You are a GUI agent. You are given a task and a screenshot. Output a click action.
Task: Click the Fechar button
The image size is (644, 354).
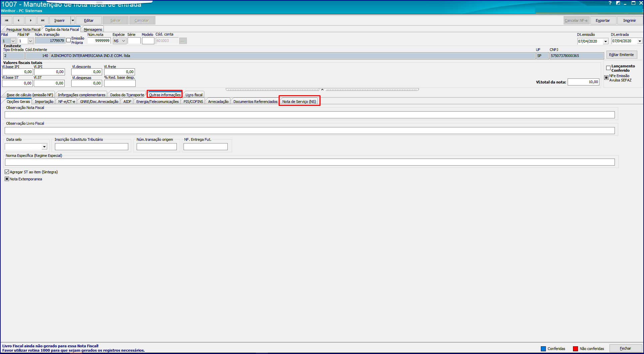(625, 348)
